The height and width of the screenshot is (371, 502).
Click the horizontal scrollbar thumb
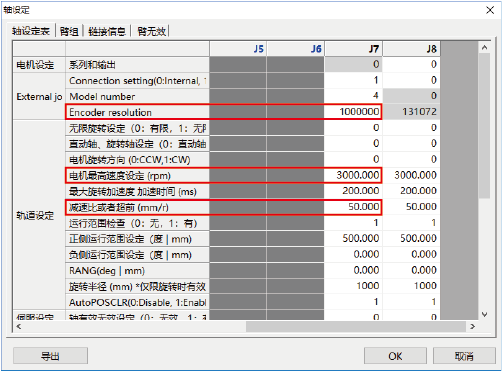click(356, 326)
